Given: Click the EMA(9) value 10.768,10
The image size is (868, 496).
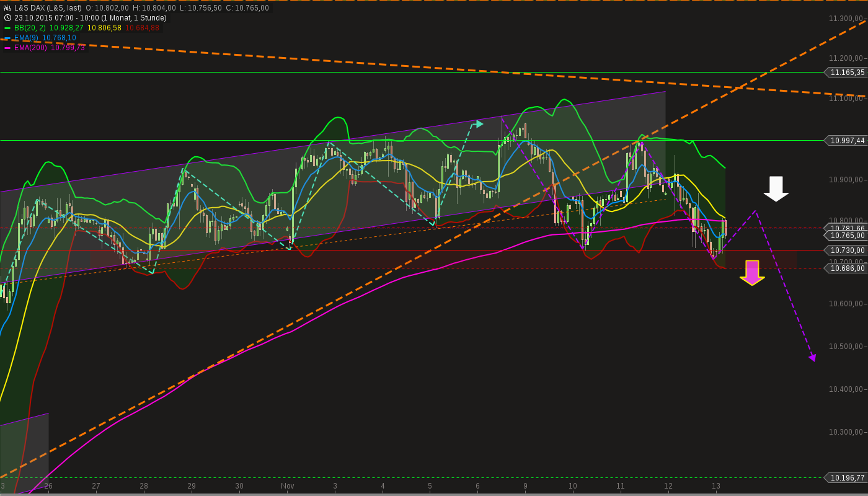Looking at the screenshot, I should point(60,38).
